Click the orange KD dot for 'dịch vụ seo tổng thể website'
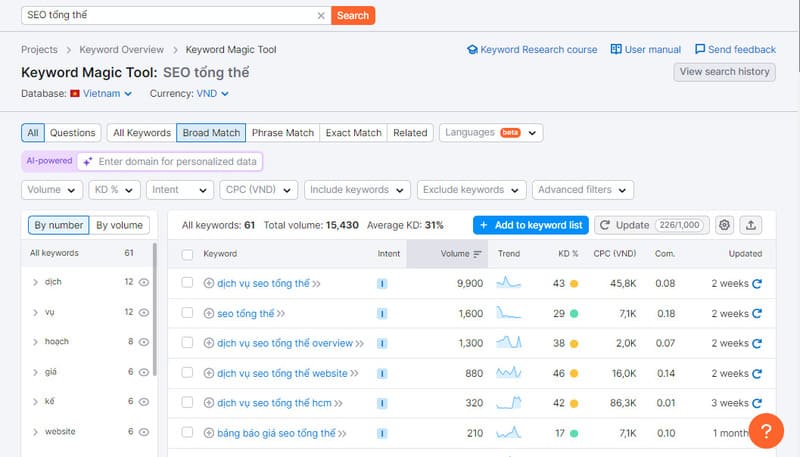 click(x=574, y=374)
